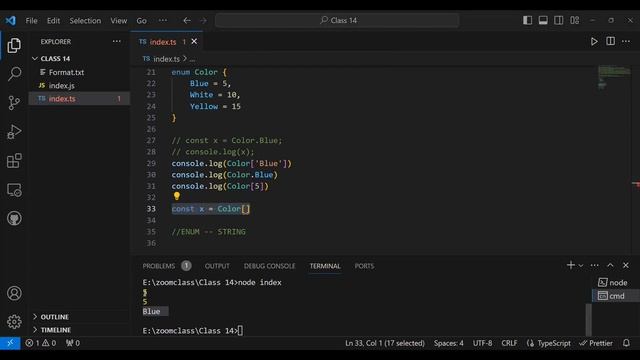Open Format.txt in Explorer
This screenshot has width=640, height=360.
pos(79,72)
